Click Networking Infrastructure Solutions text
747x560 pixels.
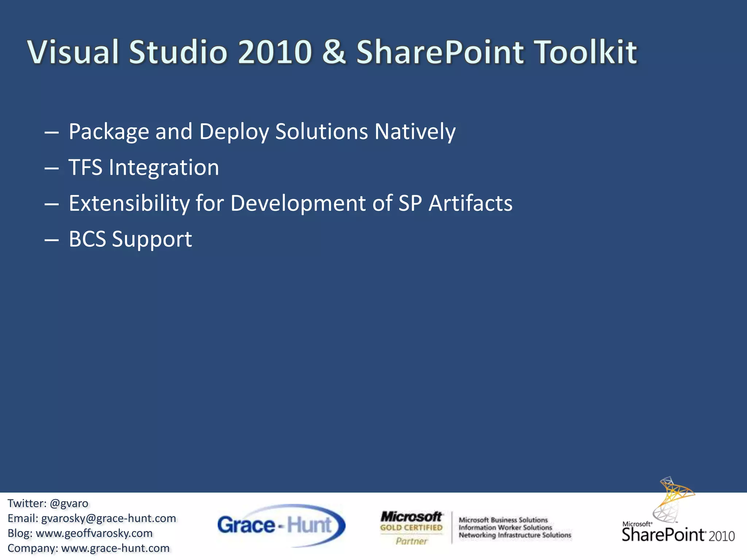[515, 535]
